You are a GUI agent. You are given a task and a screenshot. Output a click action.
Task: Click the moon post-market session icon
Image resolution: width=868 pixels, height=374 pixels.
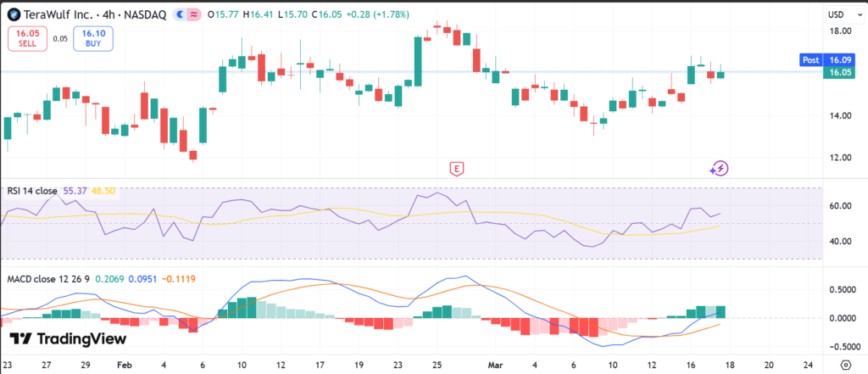click(x=181, y=15)
